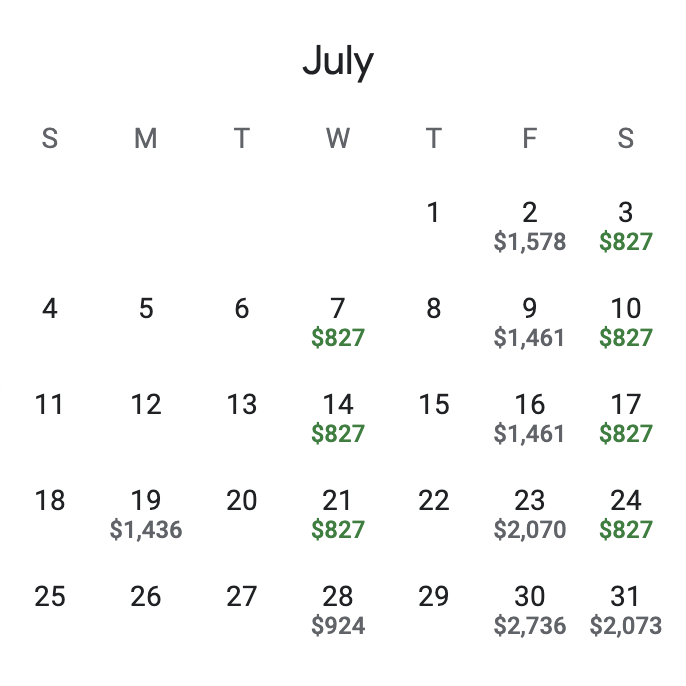The image size is (686, 686).
Task: Select July 2 priced at $1,578
Action: [x=529, y=226]
